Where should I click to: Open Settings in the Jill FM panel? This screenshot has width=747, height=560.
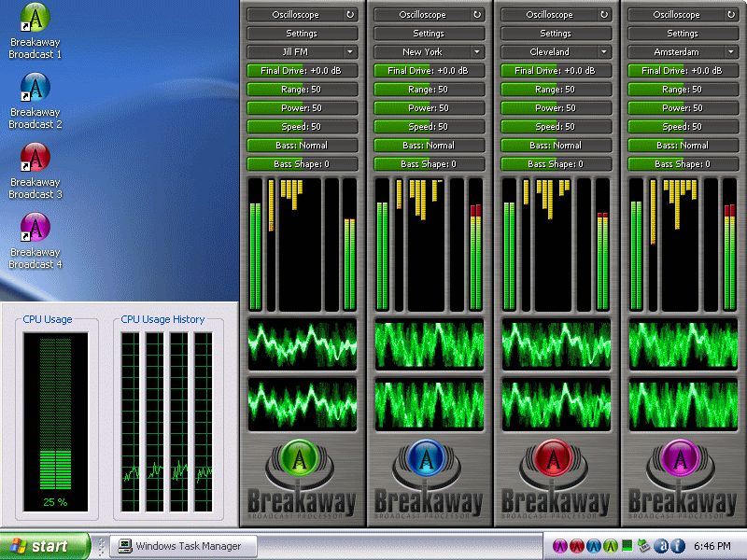(x=302, y=34)
